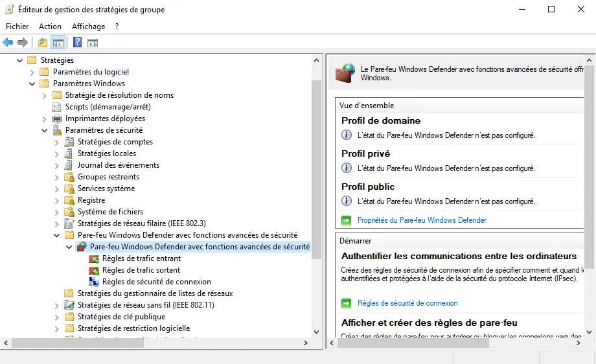Click green arrow icon beside Propriétés du Pare-feu

[x=347, y=220]
